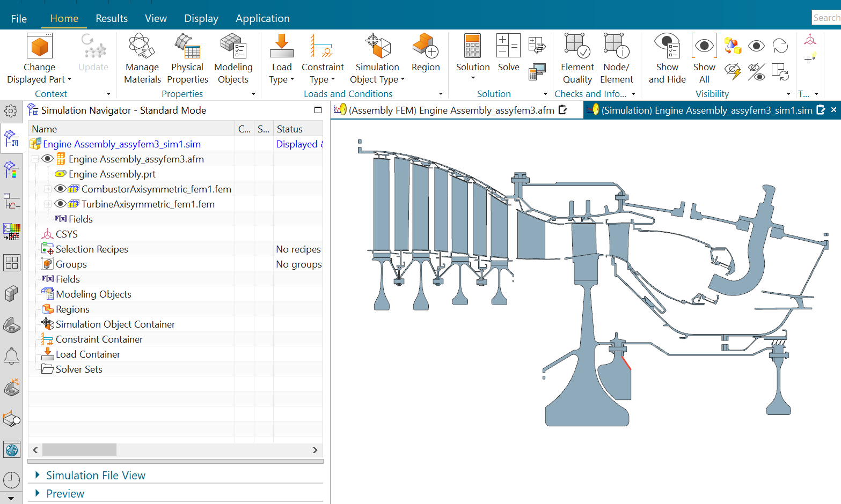This screenshot has width=841, height=504.
Task: Select Constraint Container in the navigator tree
Action: [x=99, y=339]
